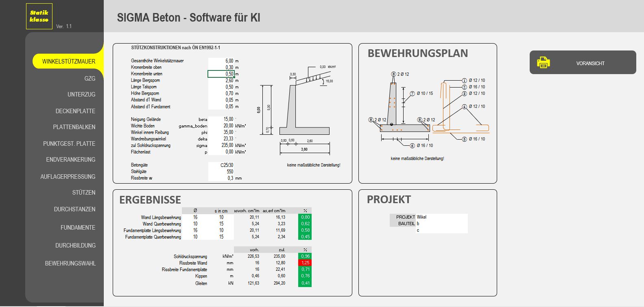
Task: Click the Wand Längsbewehrung diameter cell
Action: click(x=195, y=217)
